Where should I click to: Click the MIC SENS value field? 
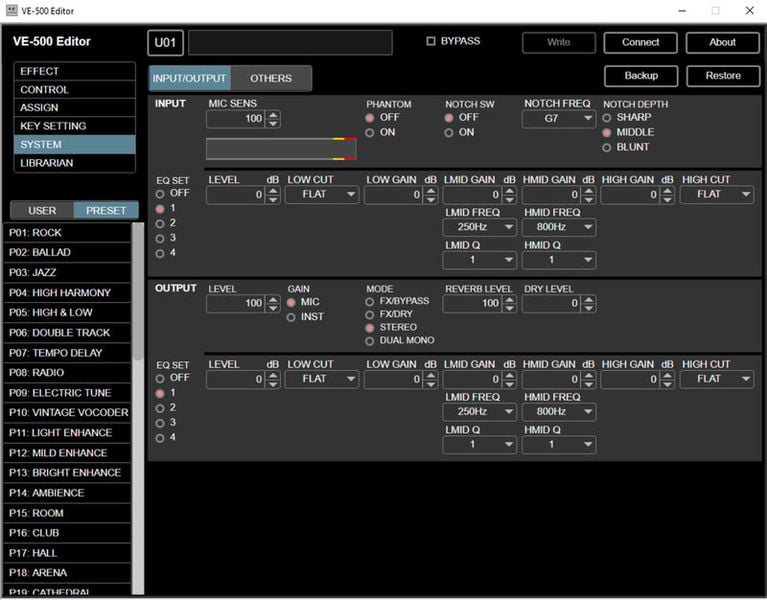pos(237,119)
